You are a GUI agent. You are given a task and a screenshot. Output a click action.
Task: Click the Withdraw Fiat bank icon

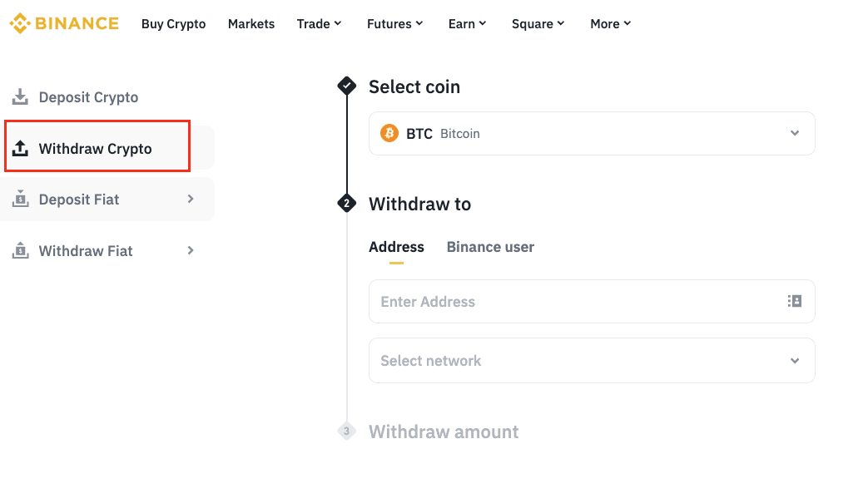point(21,250)
